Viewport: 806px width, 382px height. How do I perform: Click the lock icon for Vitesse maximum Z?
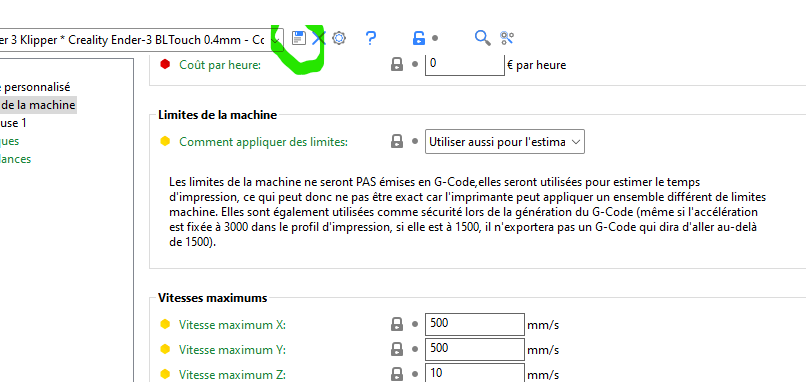(396, 374)
